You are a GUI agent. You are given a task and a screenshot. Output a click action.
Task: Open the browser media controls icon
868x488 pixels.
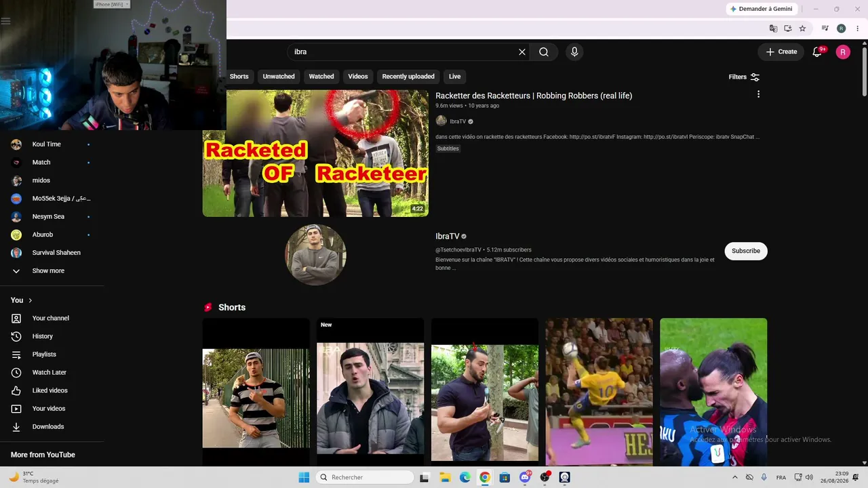pyautogui.click(x=825, y=28)
